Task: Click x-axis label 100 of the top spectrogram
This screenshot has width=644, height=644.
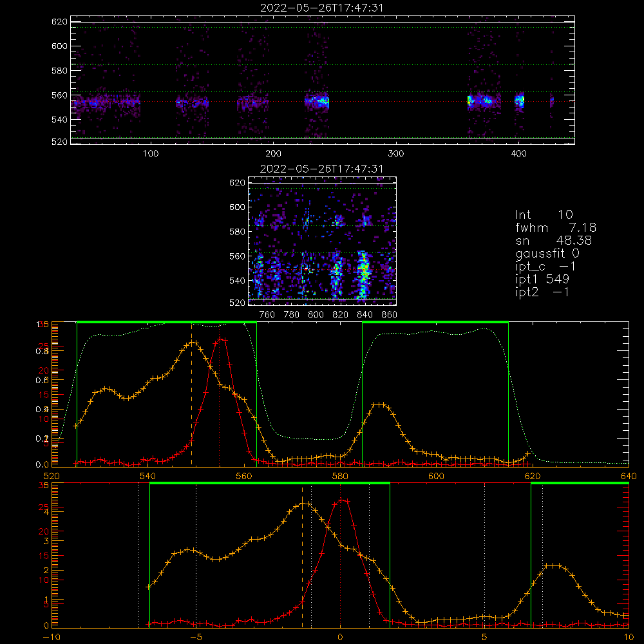Action: click(151, 154)
